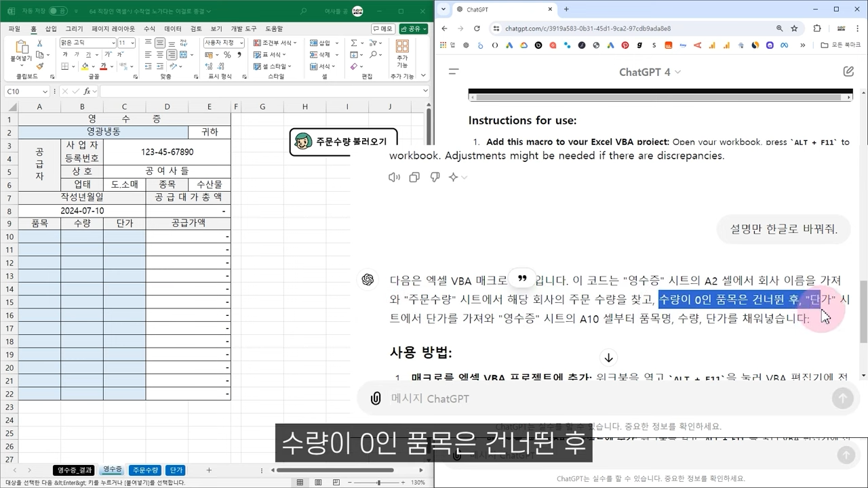Image resolution: width=868 pixels, height=488 pixels.
Task: Open the Chrome extensions puzzle icon
Action: [816, 28]
